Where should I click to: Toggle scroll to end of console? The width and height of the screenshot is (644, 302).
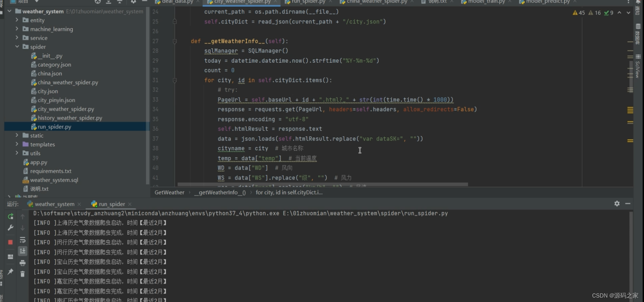coord(22,251)
